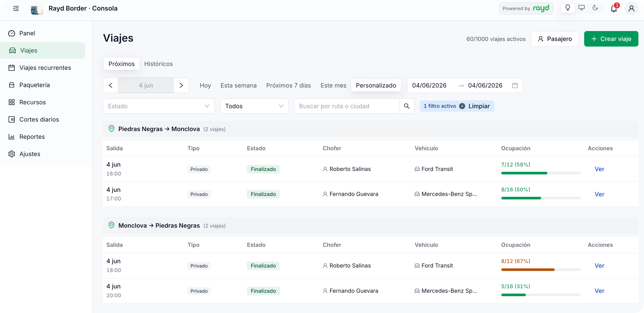The width and height of the screenshot is (644, 313).
Task: Switch to Próximos tab
Action: tap(121, 64)
